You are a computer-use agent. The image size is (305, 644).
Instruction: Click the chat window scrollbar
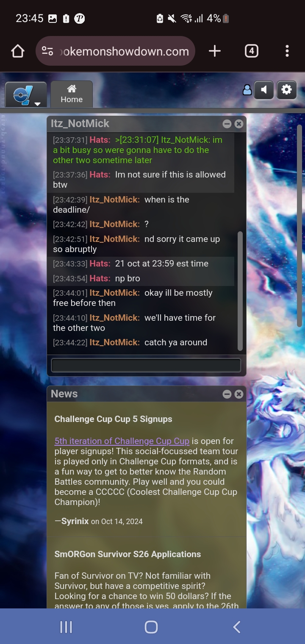tap(240, 291)
